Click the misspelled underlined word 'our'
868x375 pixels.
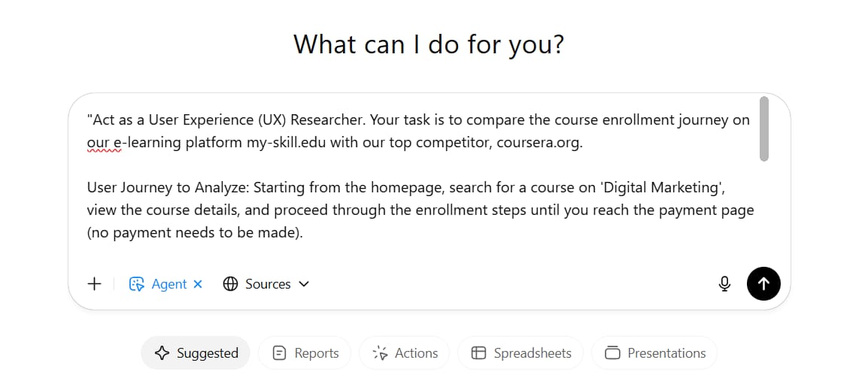coord(98,143)
